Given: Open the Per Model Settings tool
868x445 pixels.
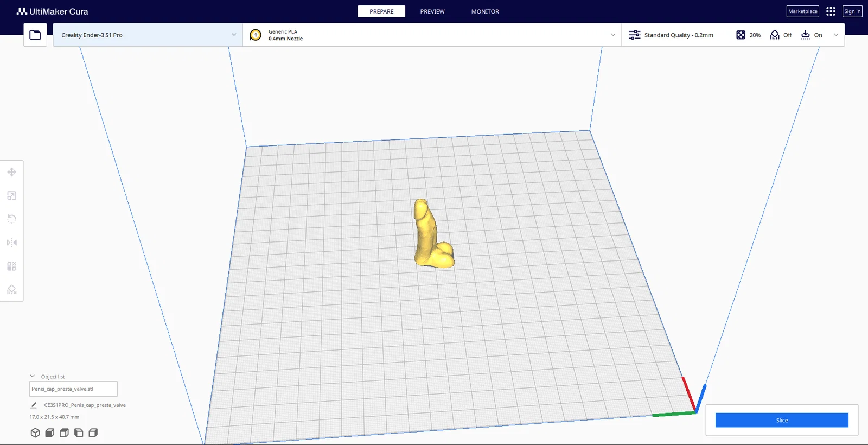Looking at the screenshot, I should 11,266.
